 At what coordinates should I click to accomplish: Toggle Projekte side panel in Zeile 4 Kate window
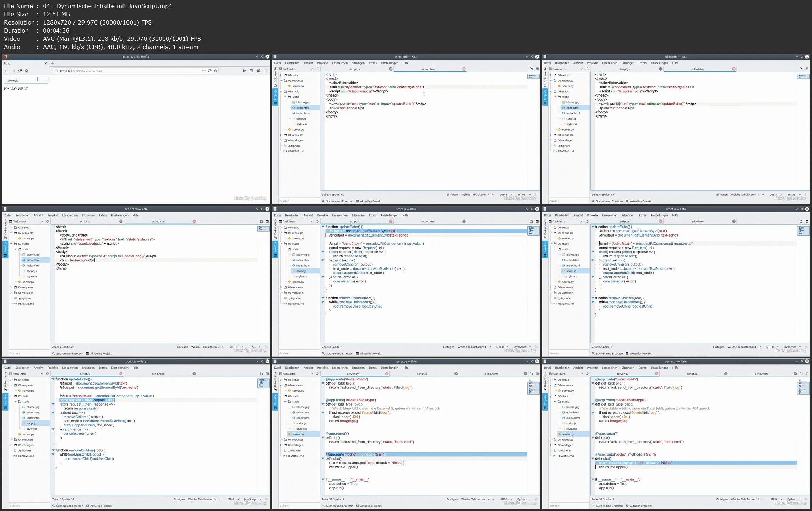275,97
